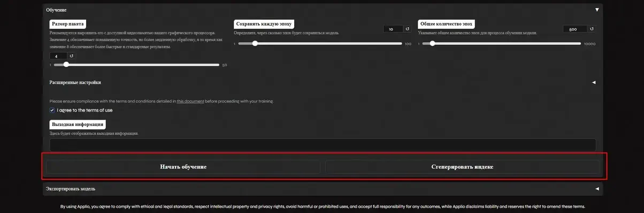Reset the total epochs value
The image size is (644, 213).
tap(592, 29)
